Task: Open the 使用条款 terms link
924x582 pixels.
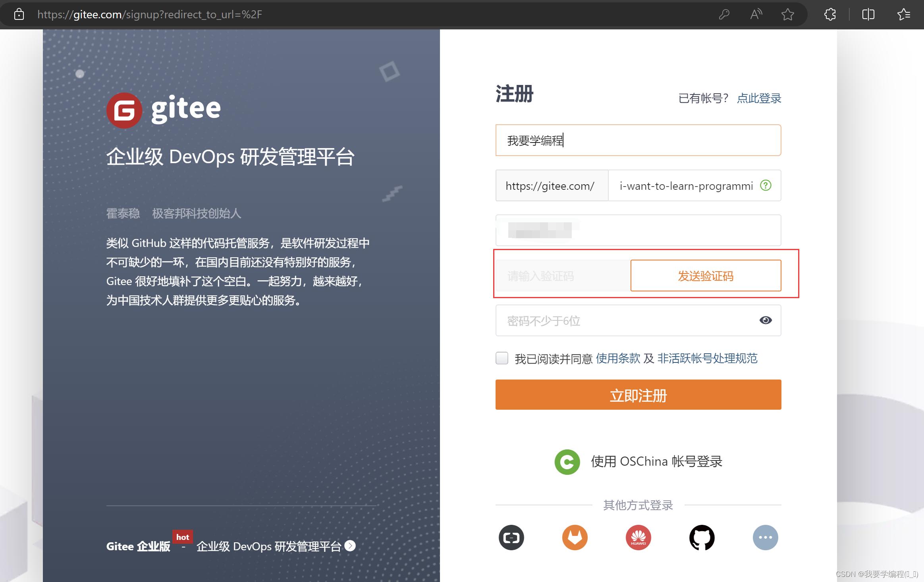Action: 618,358
